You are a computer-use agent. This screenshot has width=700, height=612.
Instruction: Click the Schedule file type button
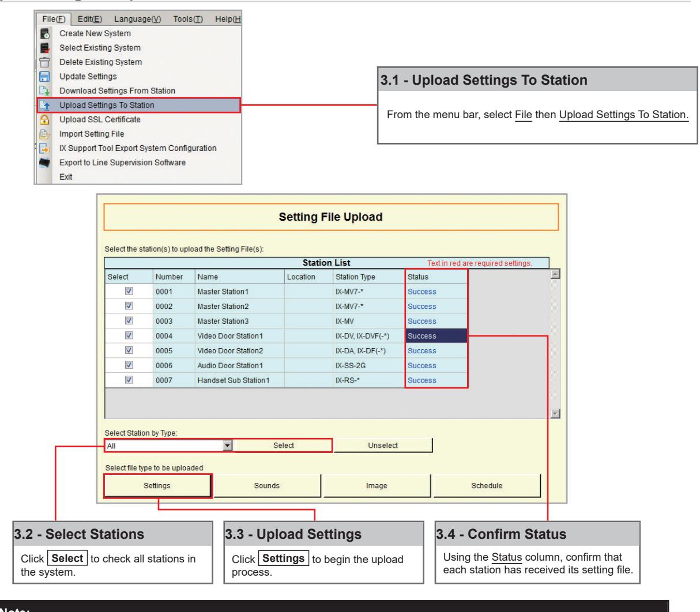point(487,486)
